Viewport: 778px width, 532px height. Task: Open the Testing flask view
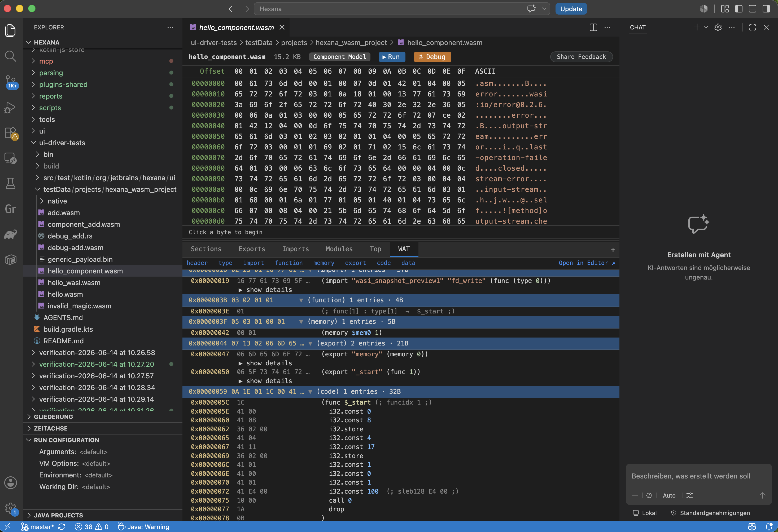pyautogui.click(x=10, y=184)
